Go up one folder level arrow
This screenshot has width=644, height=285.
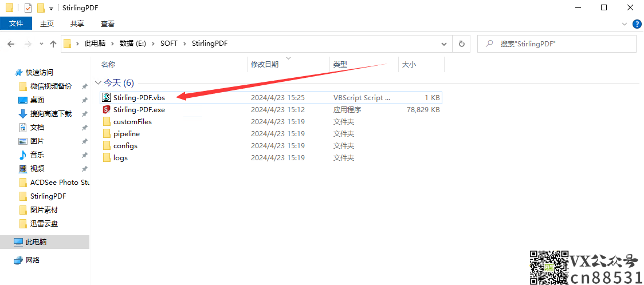pos(53,44)
